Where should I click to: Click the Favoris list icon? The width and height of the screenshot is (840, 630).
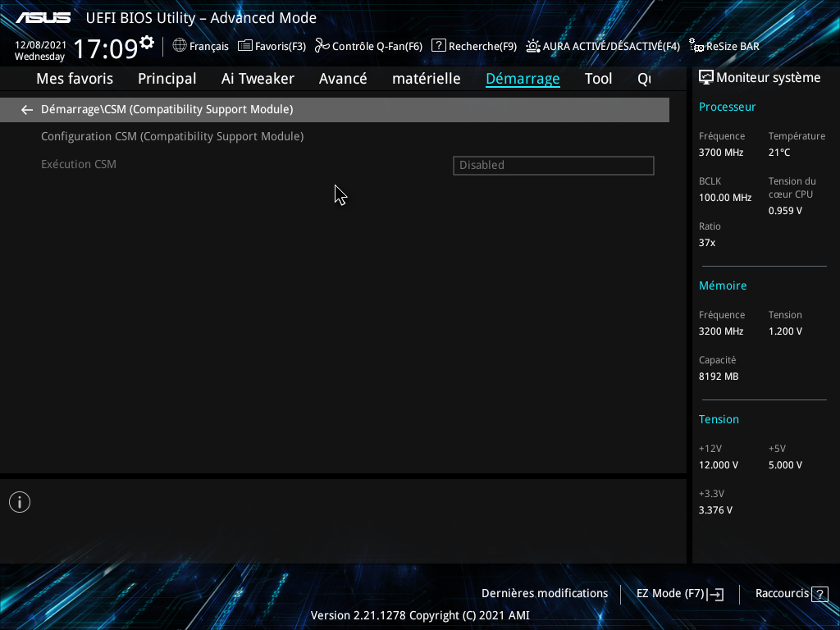click(244, 46)
